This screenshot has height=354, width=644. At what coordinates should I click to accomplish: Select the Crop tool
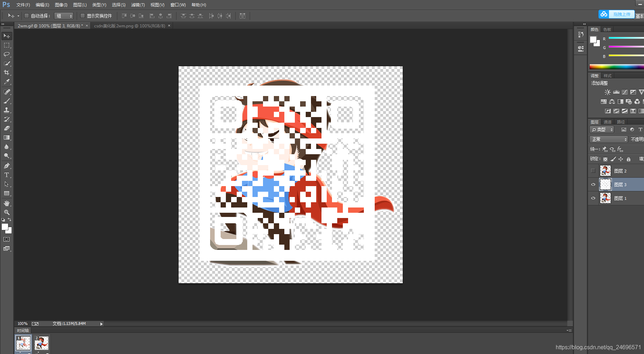pyautogui.click(x=7, y=73)
